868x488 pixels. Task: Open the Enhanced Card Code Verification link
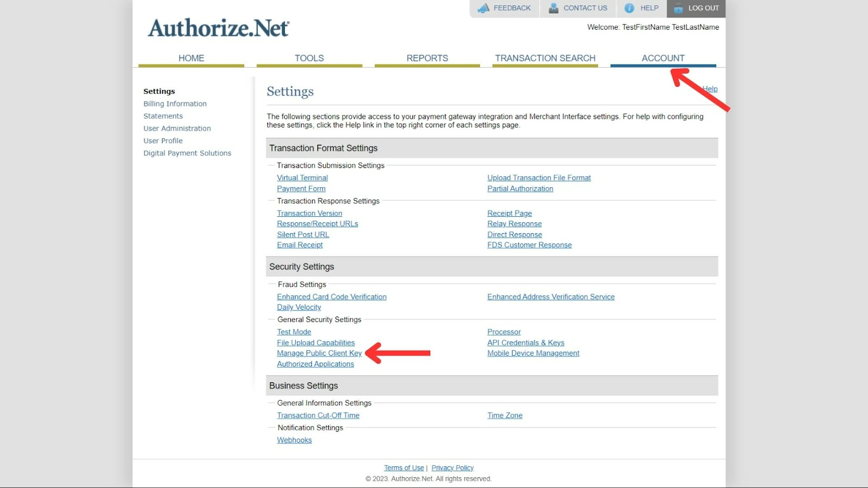tap(331, 297)
